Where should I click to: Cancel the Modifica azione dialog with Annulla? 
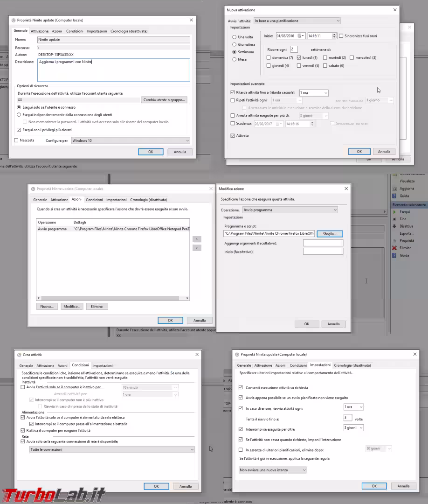click(334, 324)
